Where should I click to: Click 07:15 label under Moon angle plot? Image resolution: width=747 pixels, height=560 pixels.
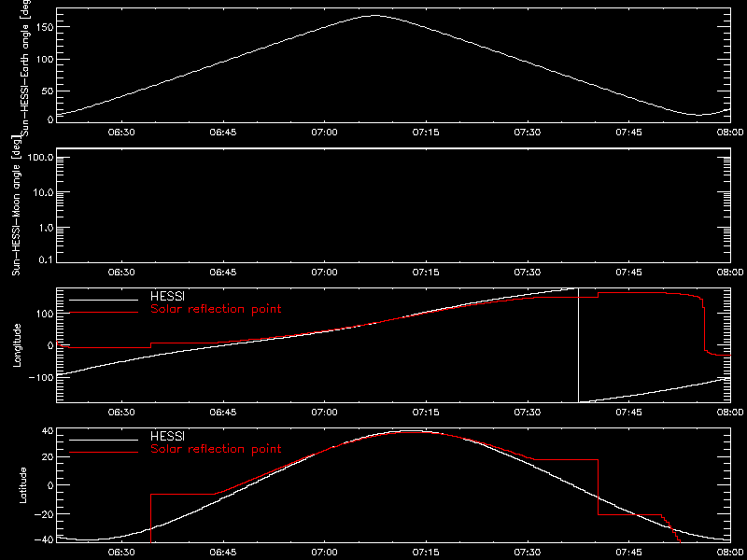pyautogui.click(x=426, y=273)
